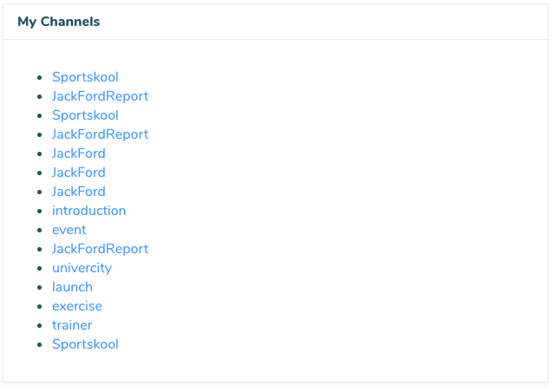Click the middle JackFord channel link

click(78, 173)
